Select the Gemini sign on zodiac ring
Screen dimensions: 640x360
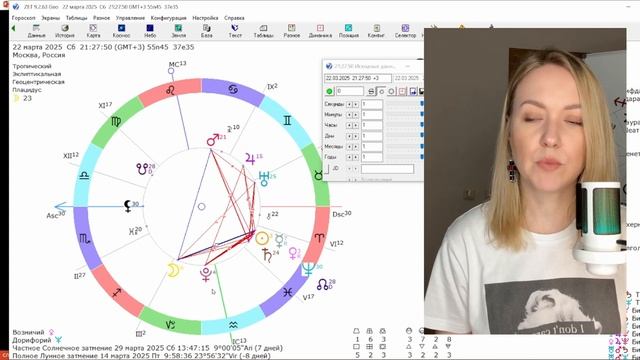pos(287,120)
